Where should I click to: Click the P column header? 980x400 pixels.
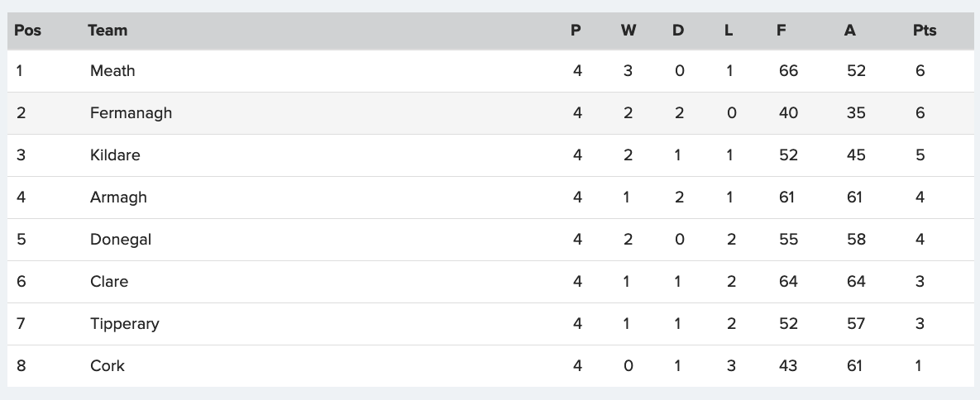[576, 31]
